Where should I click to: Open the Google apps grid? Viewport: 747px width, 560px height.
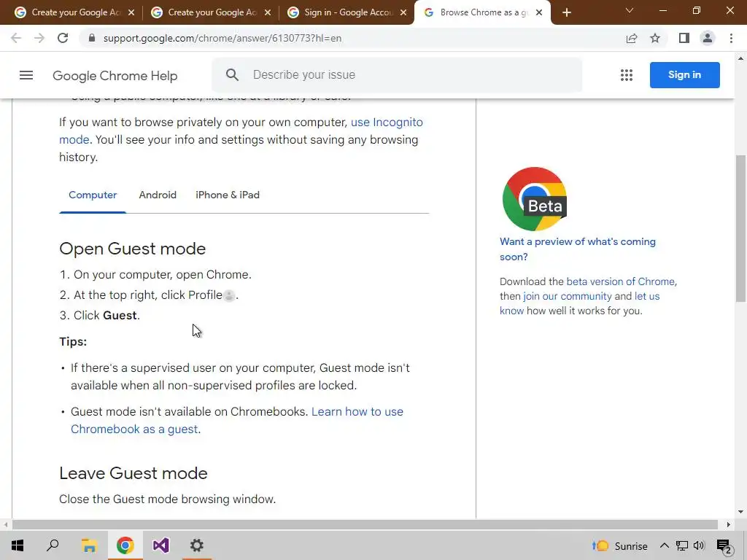pos(627,75)
